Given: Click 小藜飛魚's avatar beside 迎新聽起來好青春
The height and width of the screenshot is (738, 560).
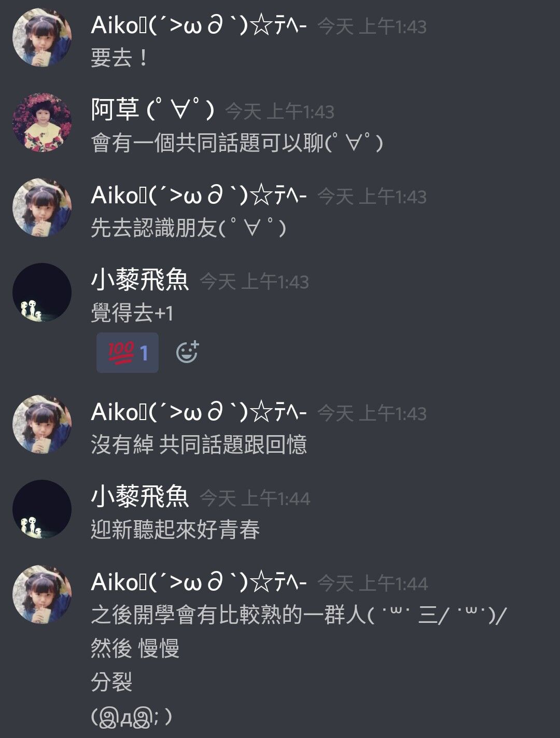Looking at the screenshot, I should tap(42, 509).
